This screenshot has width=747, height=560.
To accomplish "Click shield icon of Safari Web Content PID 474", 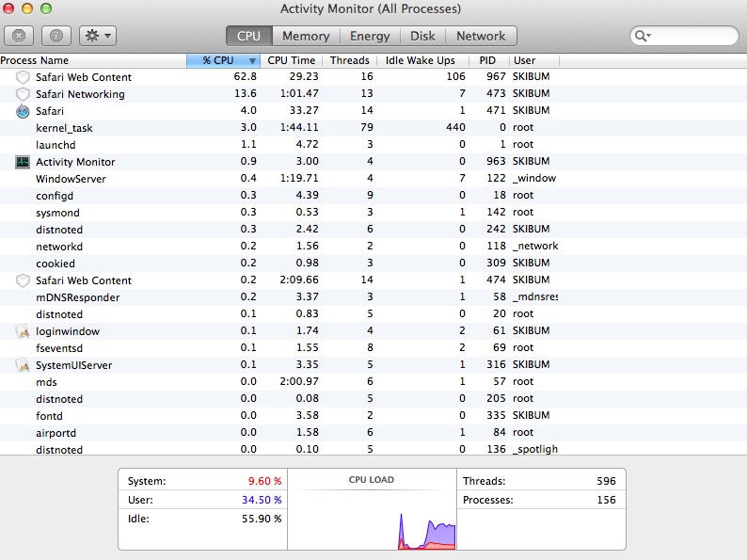I will 23,280.
